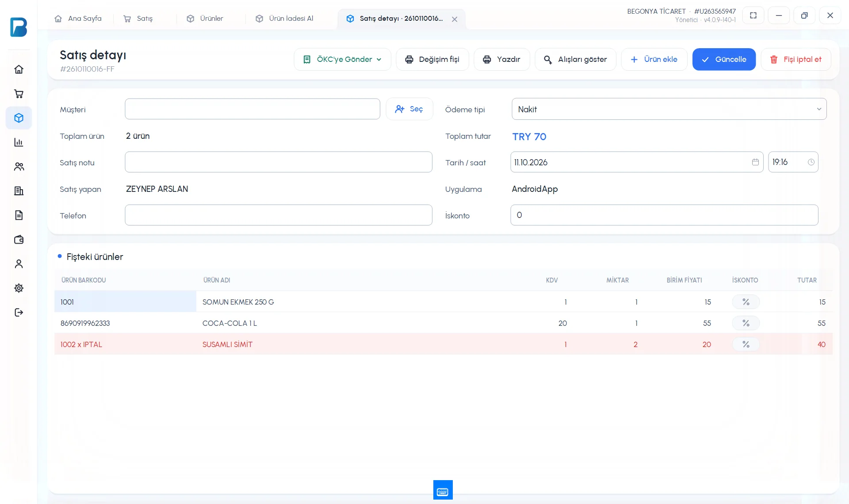Viewport: 849px width, 504px height.
Task: Click the logout icon in sidebar
Action: coord(19,313)
